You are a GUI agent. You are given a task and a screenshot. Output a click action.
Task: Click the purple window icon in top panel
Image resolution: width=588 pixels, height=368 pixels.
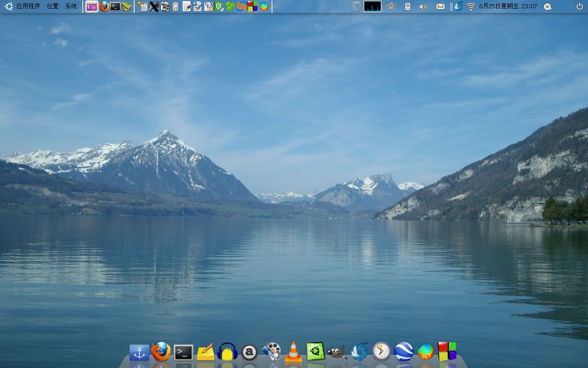pos(92,6)
